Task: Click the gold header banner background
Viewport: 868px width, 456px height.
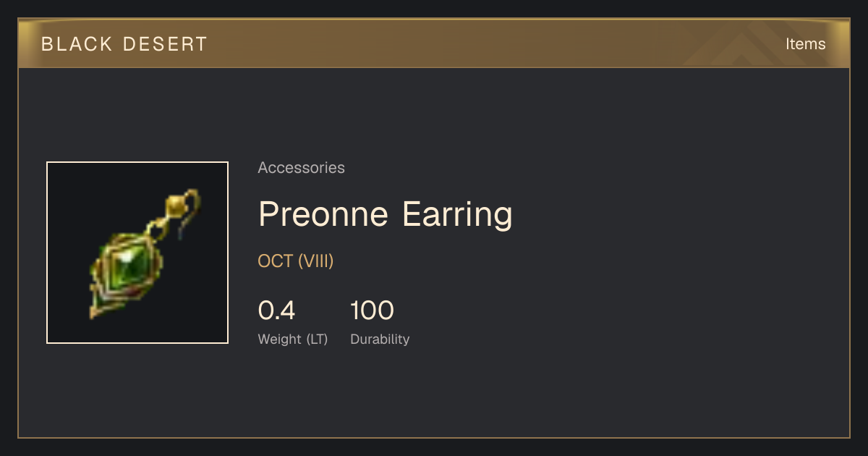Action: click(x=434, y=43)
